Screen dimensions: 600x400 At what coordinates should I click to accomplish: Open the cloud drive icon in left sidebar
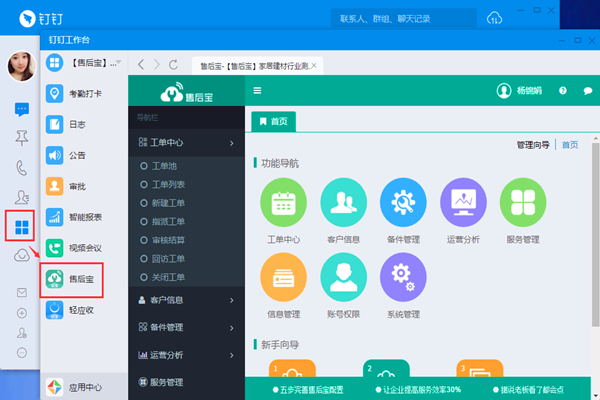[22, 255]
